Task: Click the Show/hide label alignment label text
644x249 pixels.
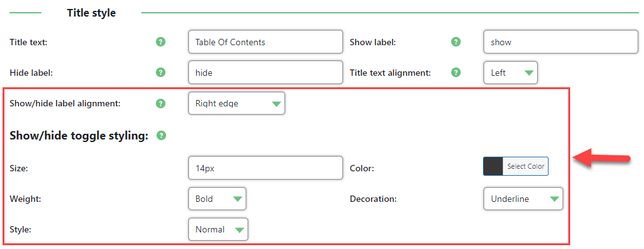Action: pyautogui.click(x=65, y=104)
